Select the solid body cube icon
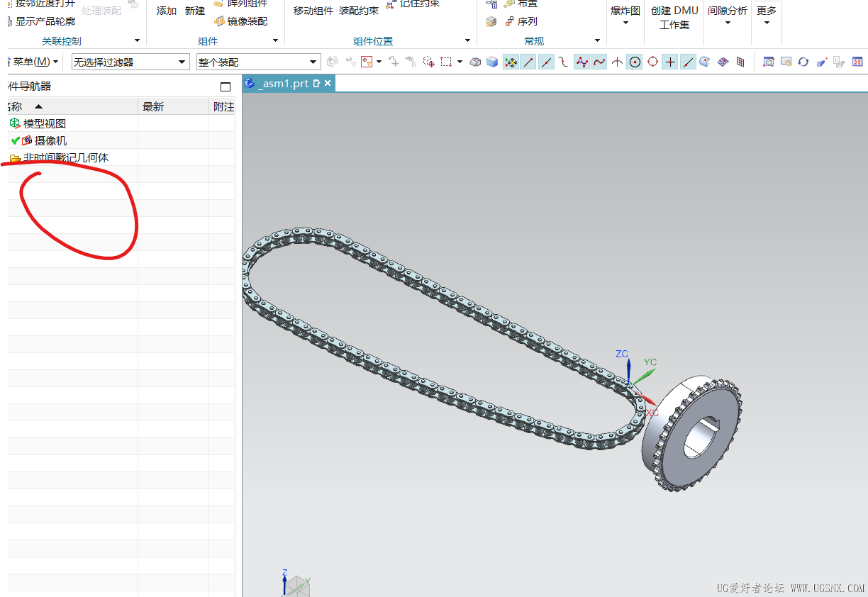This screenshot has width=868, height=597. click(493, 62)
